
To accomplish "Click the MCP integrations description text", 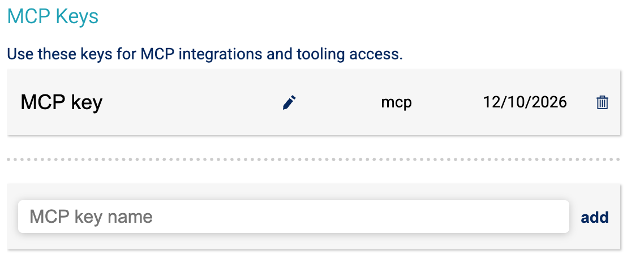I will (x=205, y=55).
